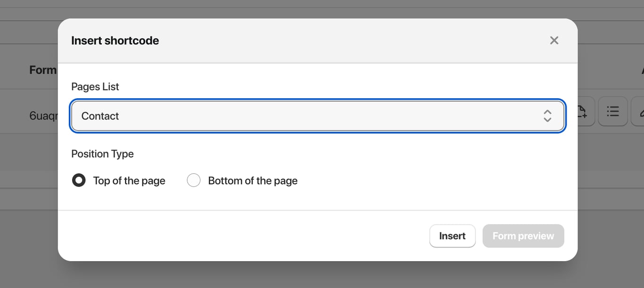Select the "Bottom of the page" radio button
This screenshot has width=644, height=288.
pyautogui.click(x=194, y=180)
